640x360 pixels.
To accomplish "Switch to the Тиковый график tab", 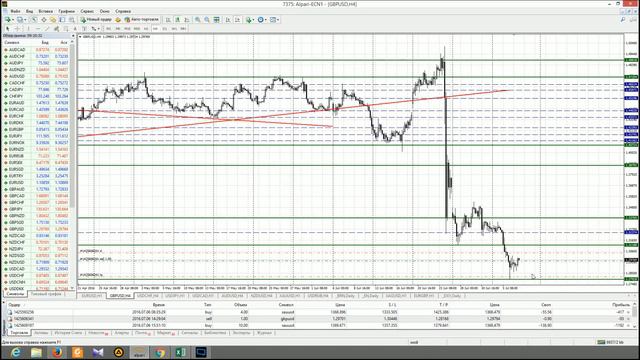I will 46,294.
